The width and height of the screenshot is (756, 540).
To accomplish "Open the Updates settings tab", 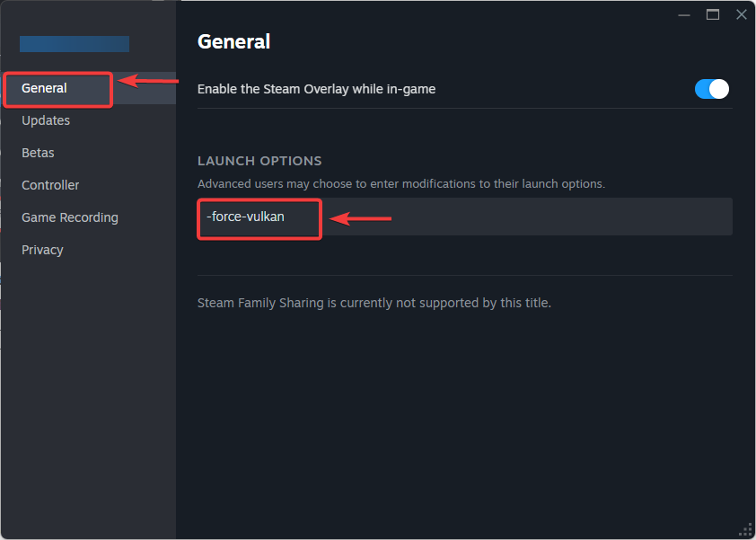I will (46, 120).
